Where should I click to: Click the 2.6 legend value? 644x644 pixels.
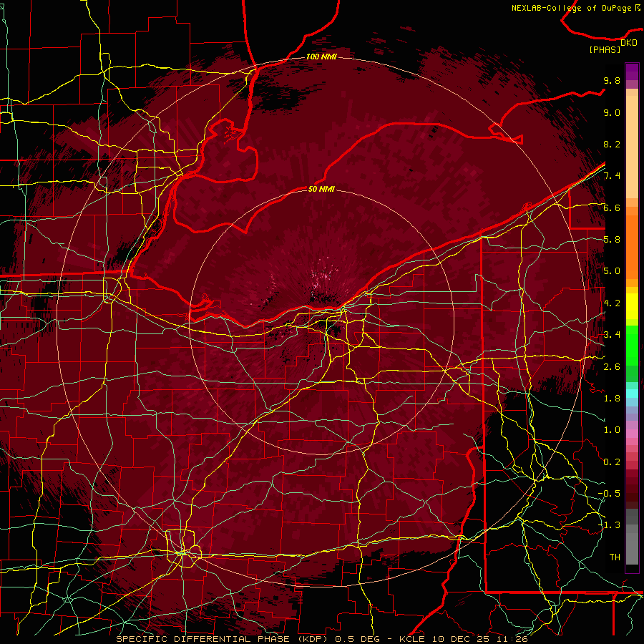click(612, 367)
